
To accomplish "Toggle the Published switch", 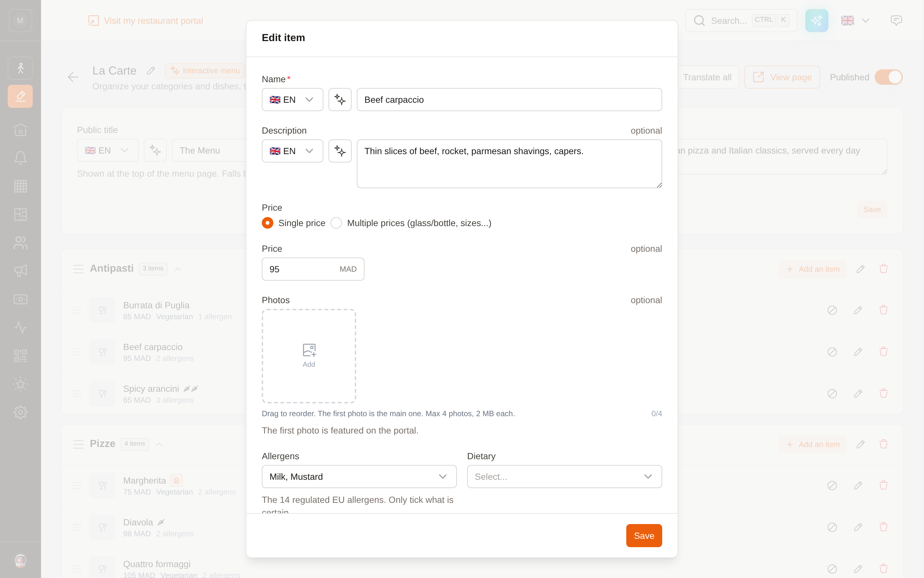I will point(888,77).
